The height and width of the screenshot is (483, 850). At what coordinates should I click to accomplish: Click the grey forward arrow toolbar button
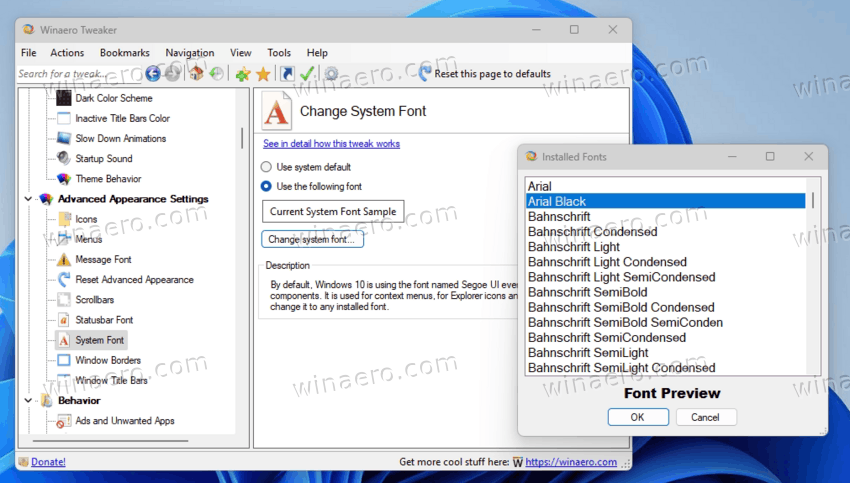[x=172, y=74]
